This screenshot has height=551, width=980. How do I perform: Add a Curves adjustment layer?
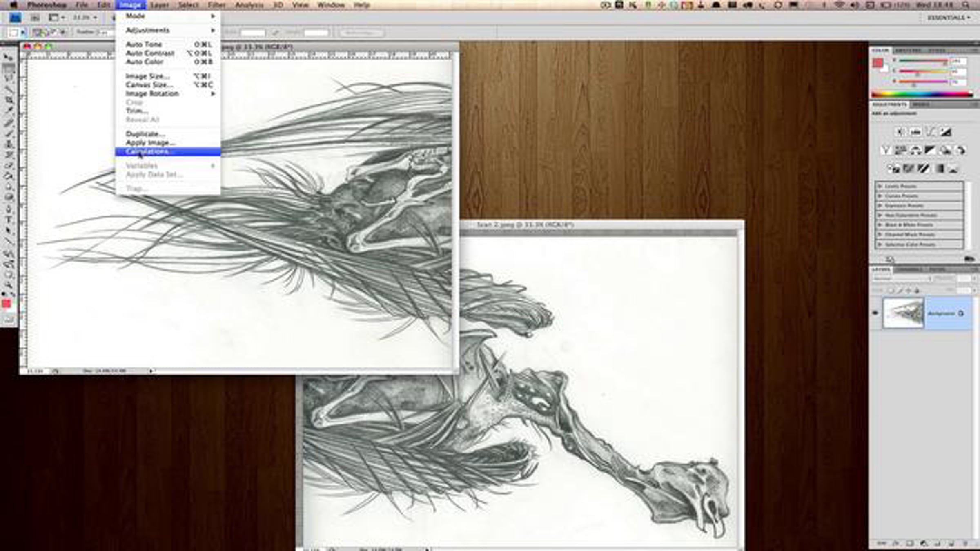click(931, 132)
